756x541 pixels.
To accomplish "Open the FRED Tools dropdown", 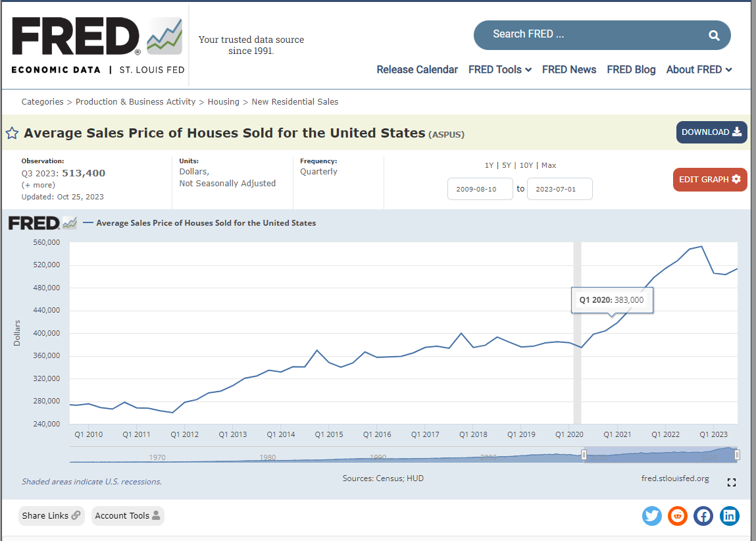I will pos(499,69).
